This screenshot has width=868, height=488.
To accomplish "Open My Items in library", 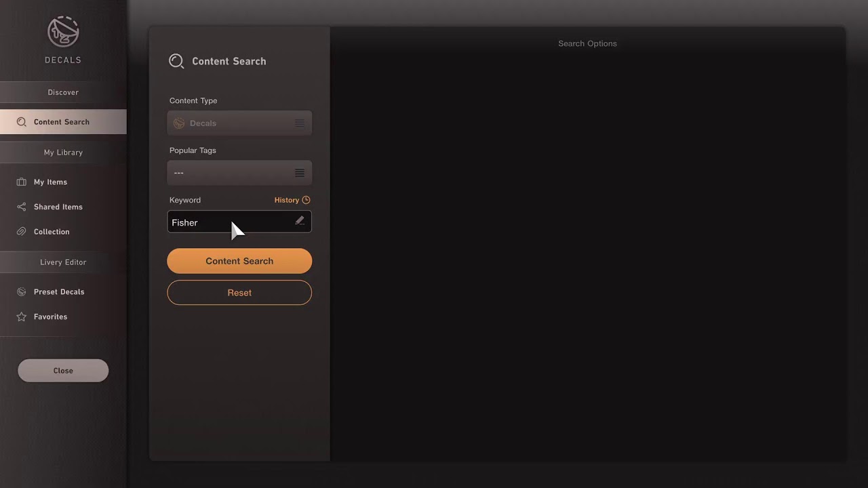I will (x=63, y=182).
